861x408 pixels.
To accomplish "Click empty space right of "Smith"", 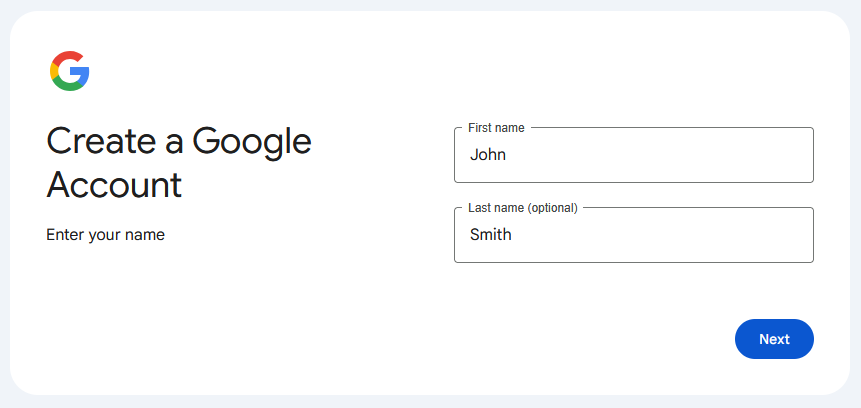I will (x=680, y=235).
